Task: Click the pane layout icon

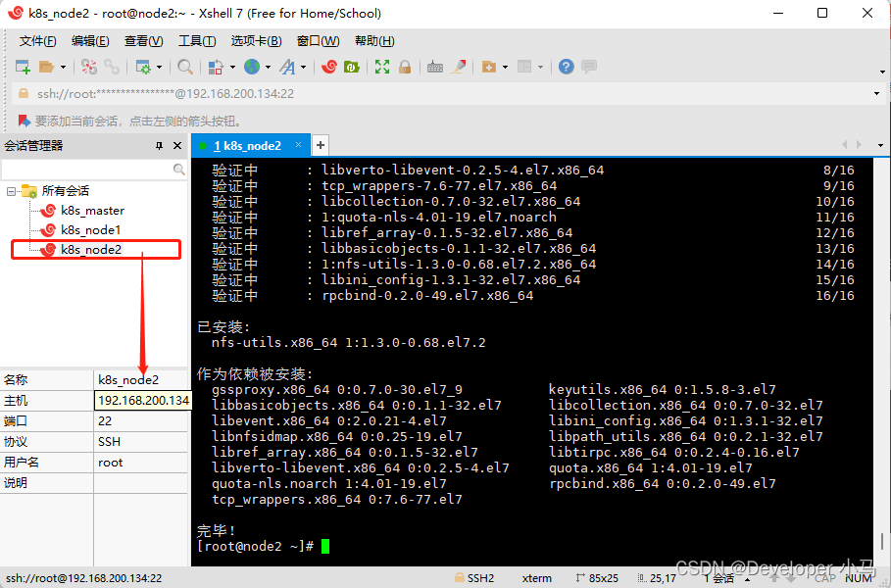Action: click(524, 67)
